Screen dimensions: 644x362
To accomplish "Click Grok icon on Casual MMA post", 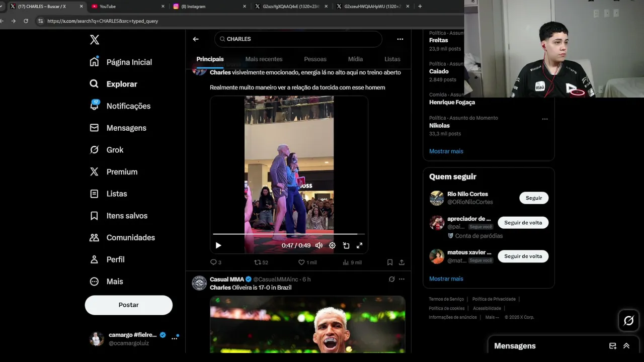I will click(391, 279).
